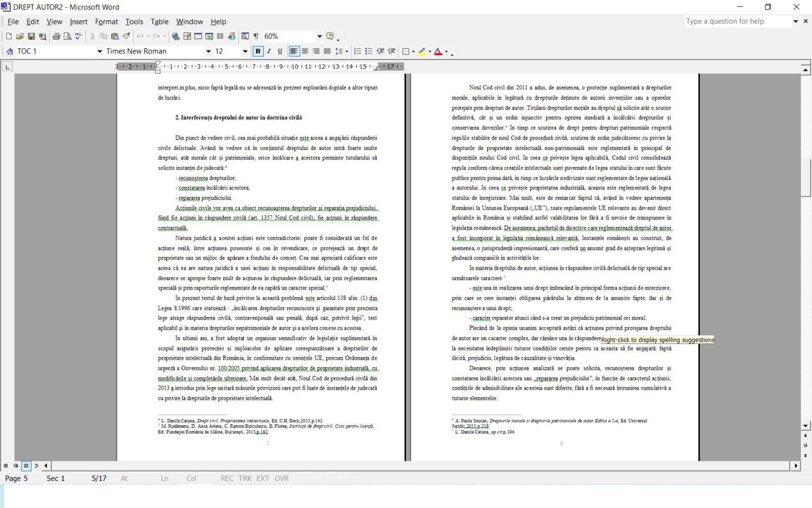Toggle Italic formatting
Viewport: 812px width, 508px height.
pos(269,51)
